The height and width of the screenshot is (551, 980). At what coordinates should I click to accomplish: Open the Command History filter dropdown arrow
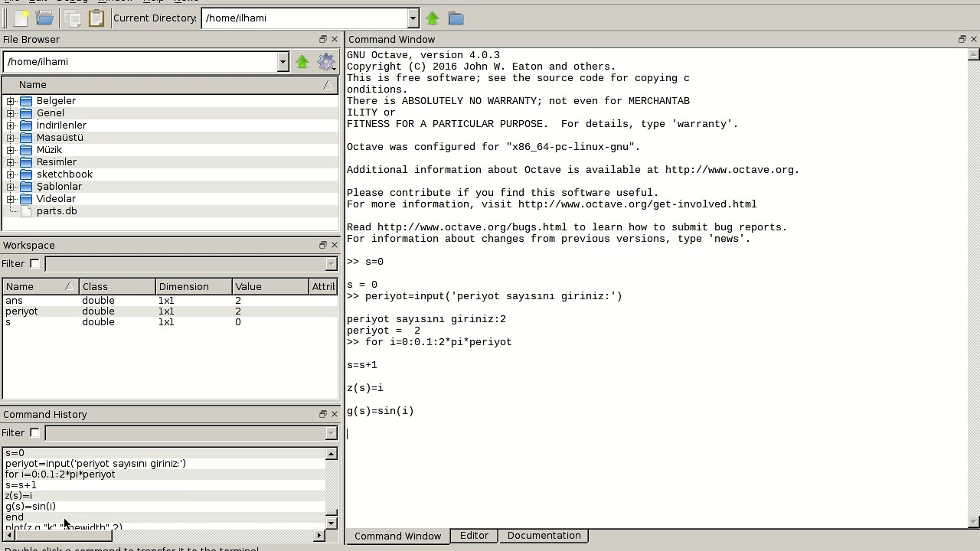331,433
